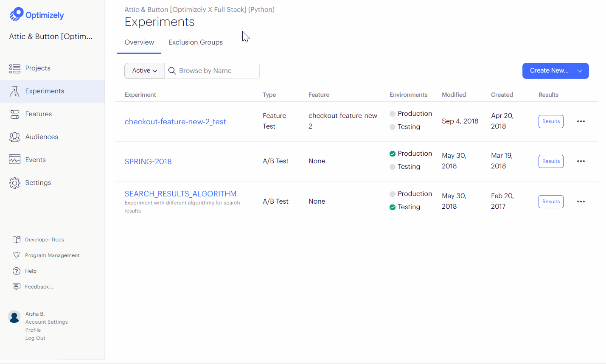This screenshot has width=606, height=364.
Task: Click the Program Management icon
Action: (17, 255)
